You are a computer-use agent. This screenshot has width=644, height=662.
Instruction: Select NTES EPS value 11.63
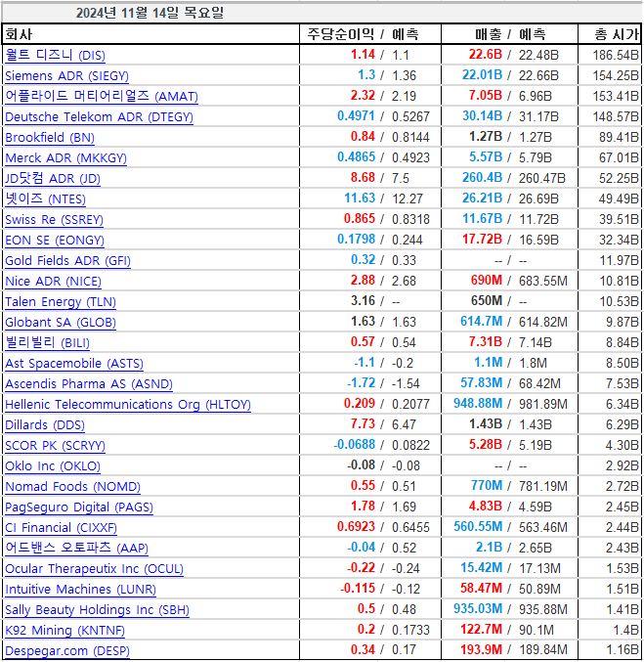pyautogui.click(x=360, y=198)
